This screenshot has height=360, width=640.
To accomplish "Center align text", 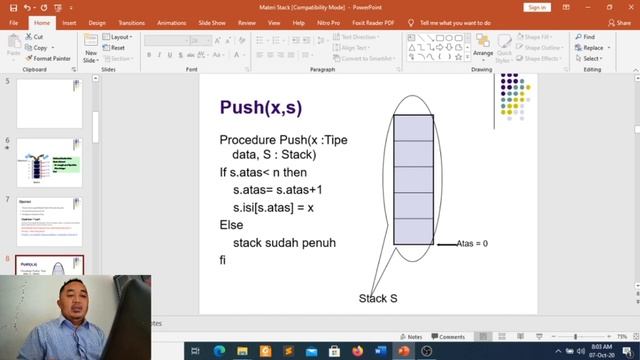I will coord(270,55).
